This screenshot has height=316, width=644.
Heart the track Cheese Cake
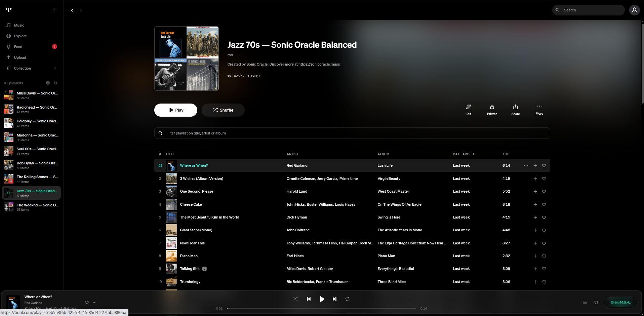(x=544, y=204)
